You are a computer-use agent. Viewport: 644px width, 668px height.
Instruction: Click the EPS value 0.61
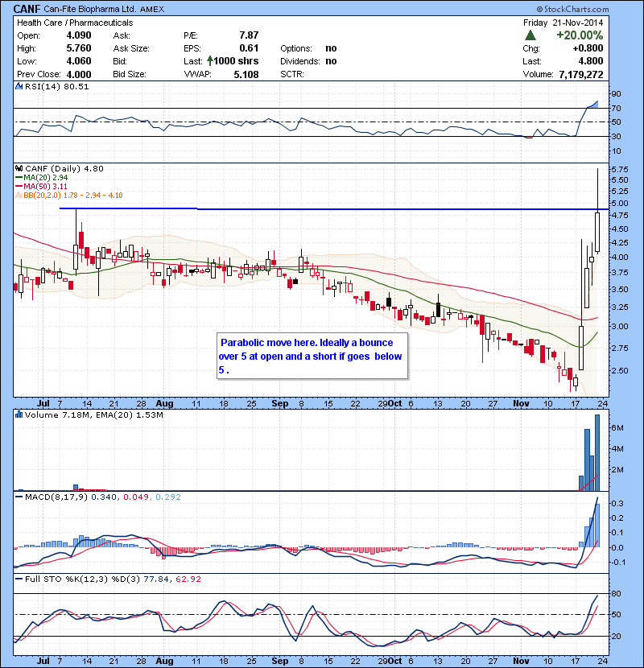tap(249, 48)
